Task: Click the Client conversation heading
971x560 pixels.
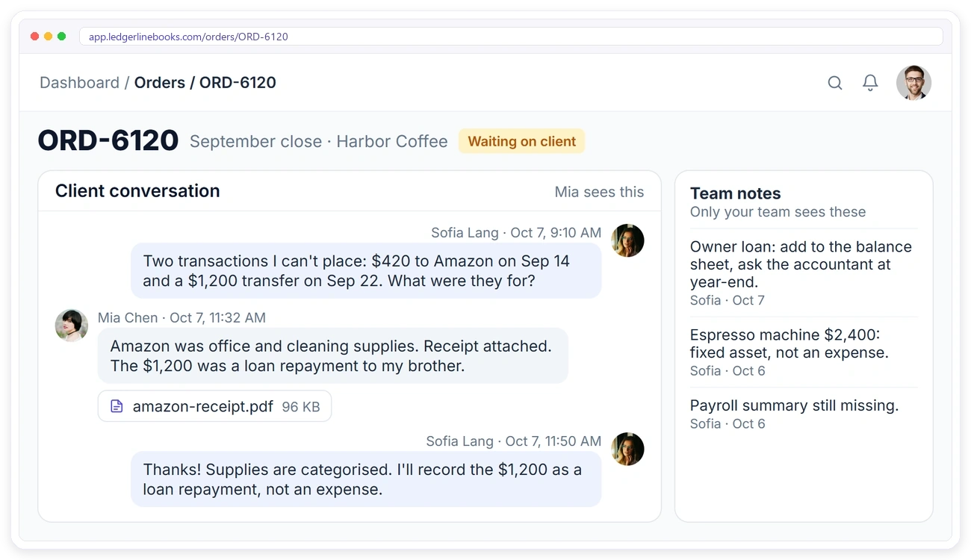Action: (x=137, y=190)
